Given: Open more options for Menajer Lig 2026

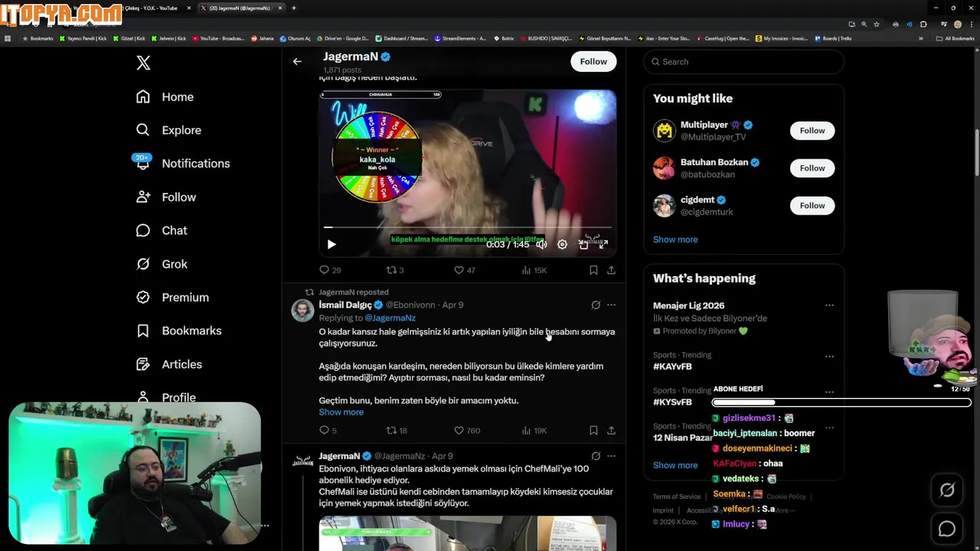Looking at the screenshot, I should click(x=829, y=305).
